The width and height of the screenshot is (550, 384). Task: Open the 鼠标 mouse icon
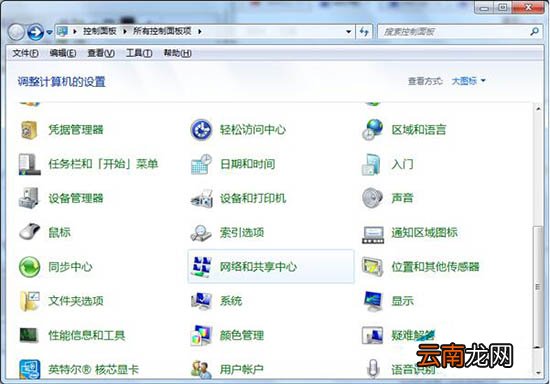(x=29, y=232)
